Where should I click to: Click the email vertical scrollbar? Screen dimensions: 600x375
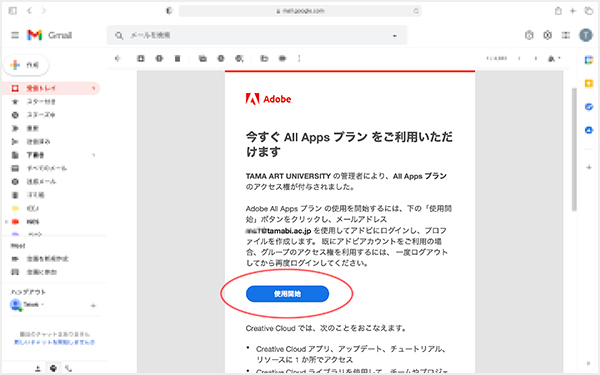click(574, 149)
